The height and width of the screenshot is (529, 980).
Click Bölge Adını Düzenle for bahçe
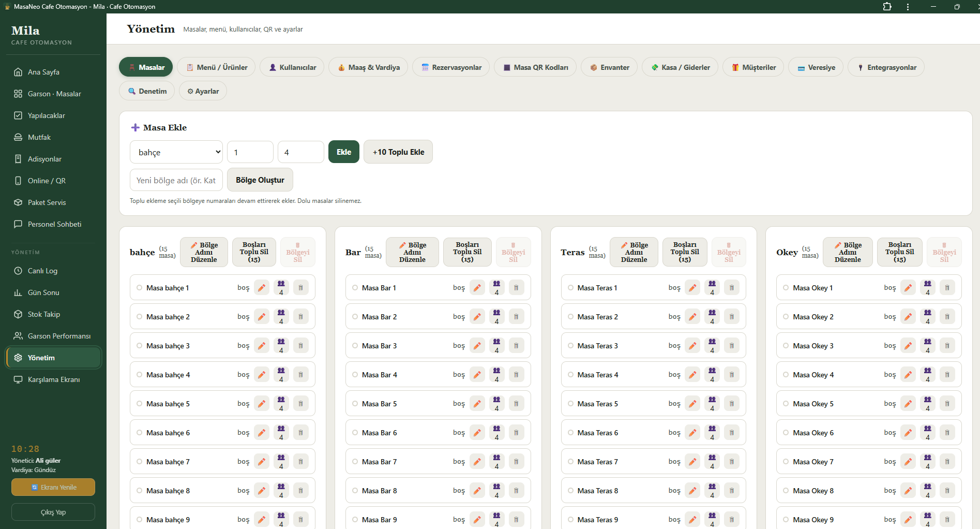[204, 252]
